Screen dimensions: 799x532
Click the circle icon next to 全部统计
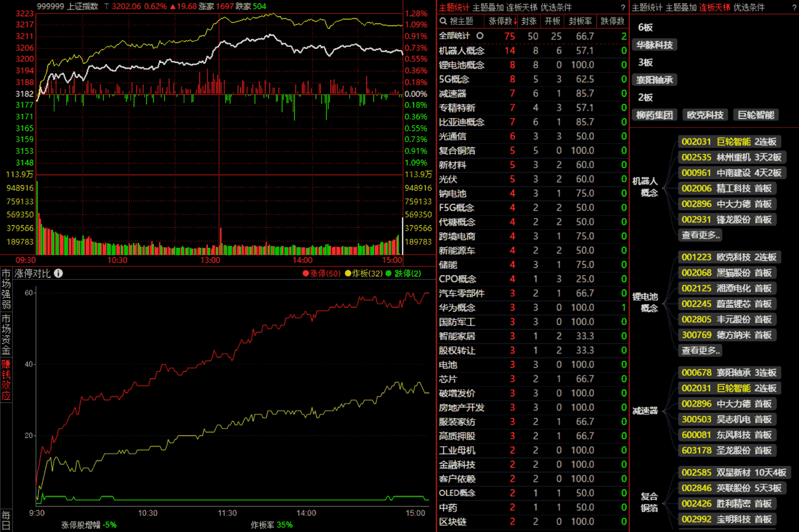tap(479, 36)
